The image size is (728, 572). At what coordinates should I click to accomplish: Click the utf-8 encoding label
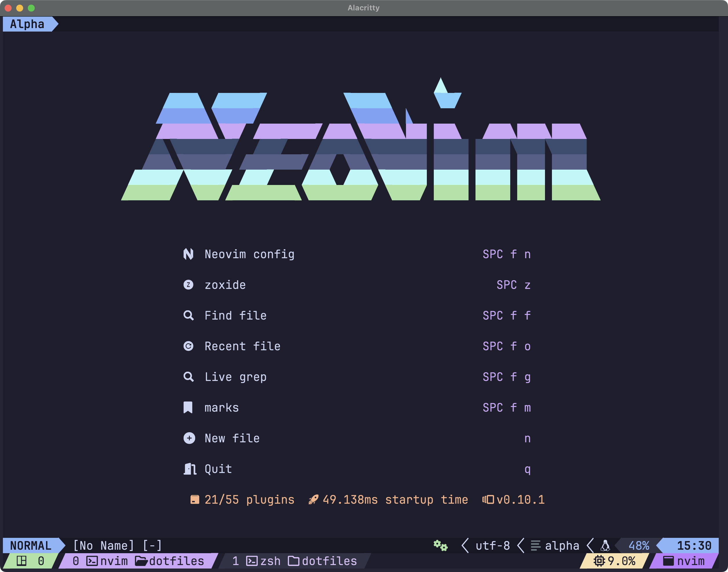(493, 546)
